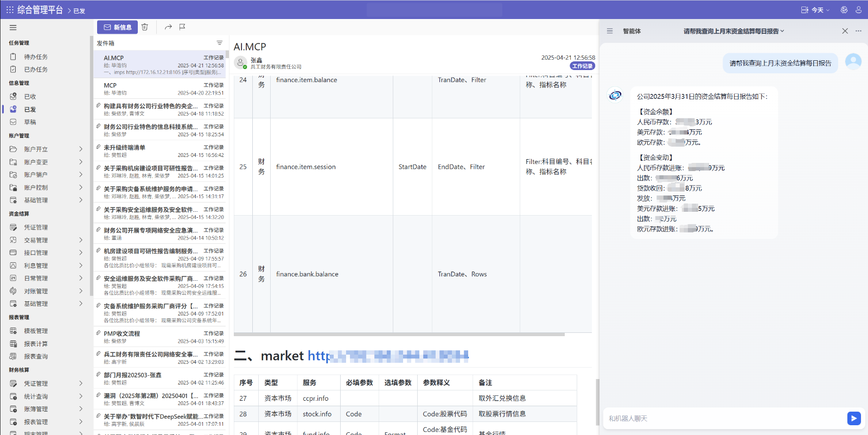The width and height of the screenshot is (868, 435).
Task: Click the forward arrow icon in toolbar
Action: (x=168, y=27)
